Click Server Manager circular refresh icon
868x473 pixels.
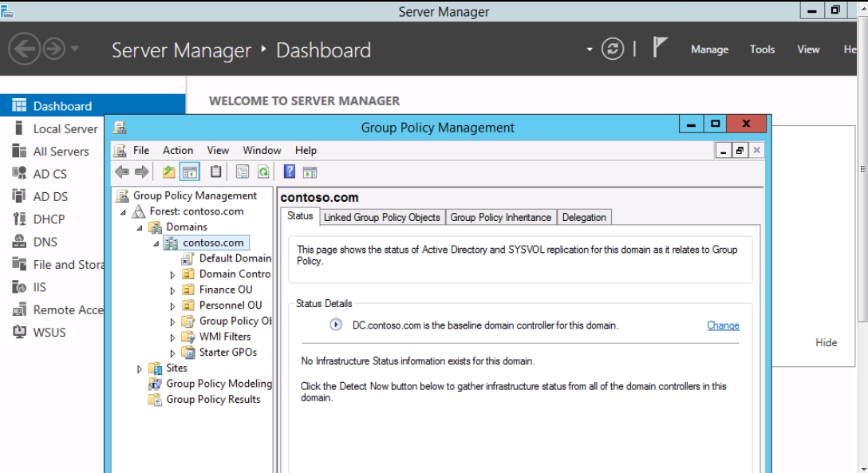612,49
